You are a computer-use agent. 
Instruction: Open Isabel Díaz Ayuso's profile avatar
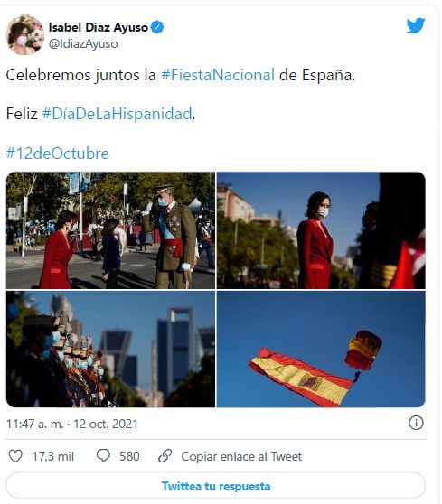coord(24,34)
